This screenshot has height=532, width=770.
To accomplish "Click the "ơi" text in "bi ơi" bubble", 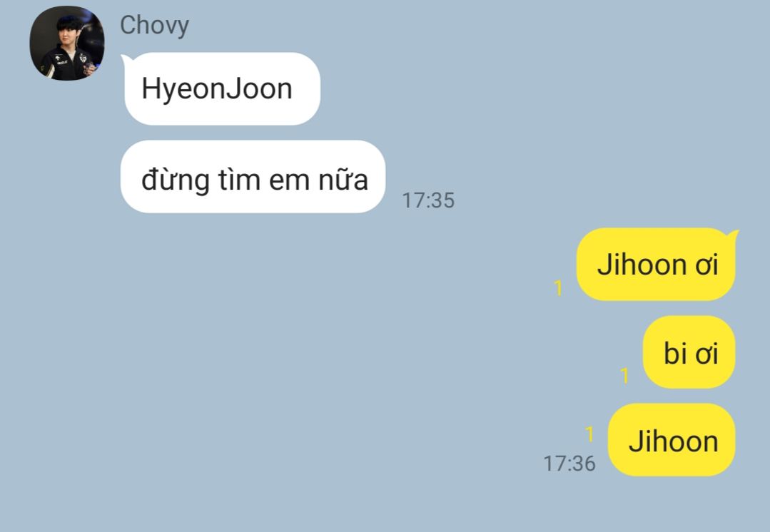I will pos(706,354).
